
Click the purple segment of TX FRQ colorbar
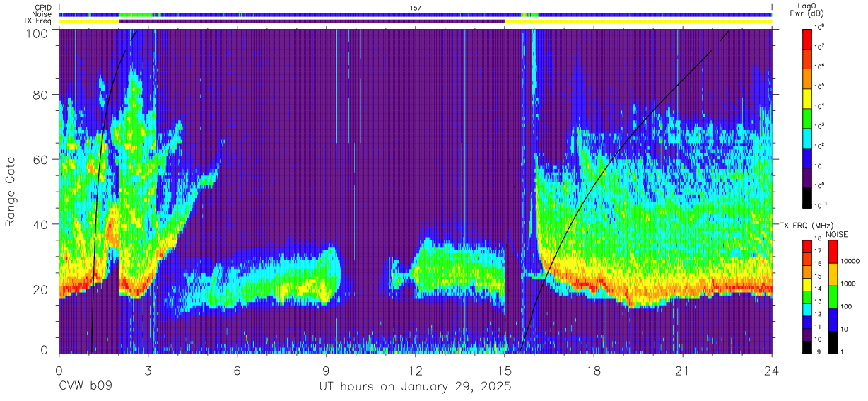tap(808, 334)
